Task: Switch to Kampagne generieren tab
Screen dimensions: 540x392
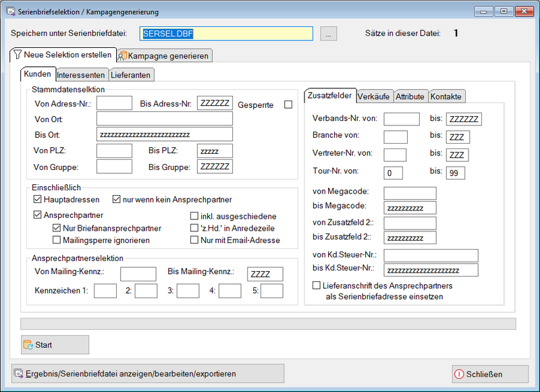Action: [165, 55]
